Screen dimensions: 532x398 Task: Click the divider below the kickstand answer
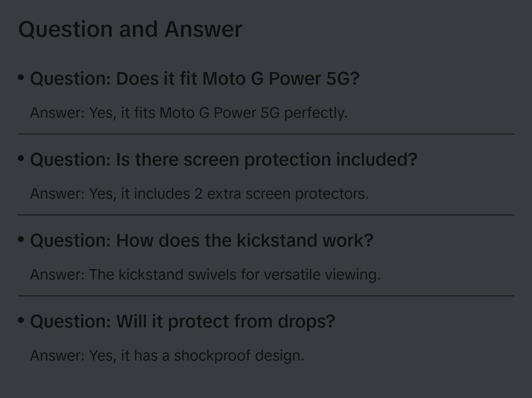pyautogui.click(x=266, y=296)
